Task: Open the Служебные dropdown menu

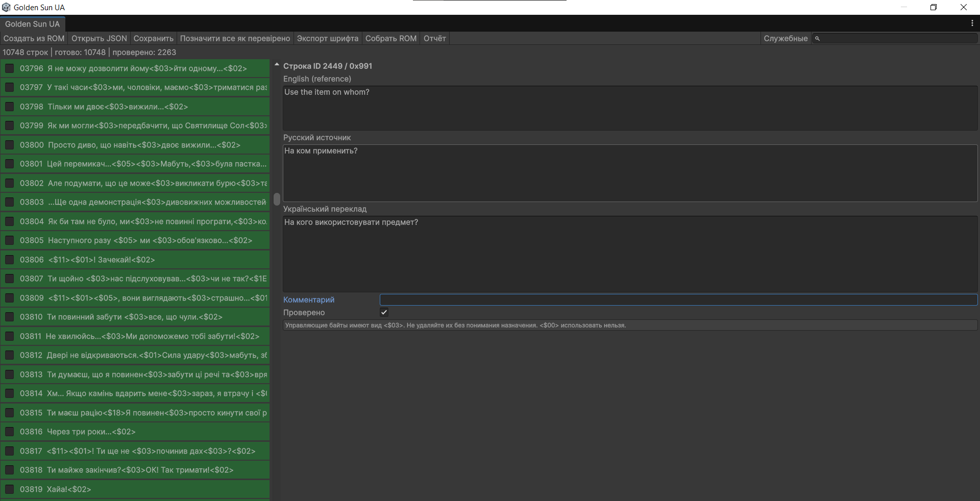Action: 786,39
